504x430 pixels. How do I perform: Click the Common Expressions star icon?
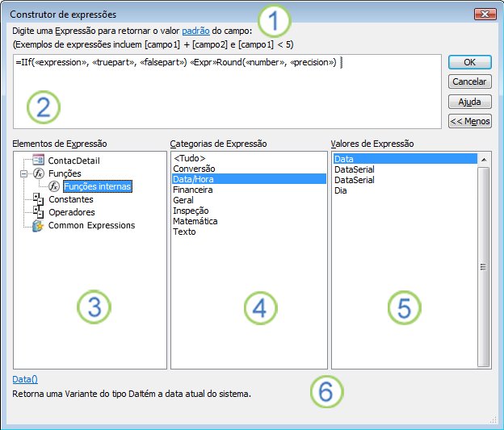point(38,225)
